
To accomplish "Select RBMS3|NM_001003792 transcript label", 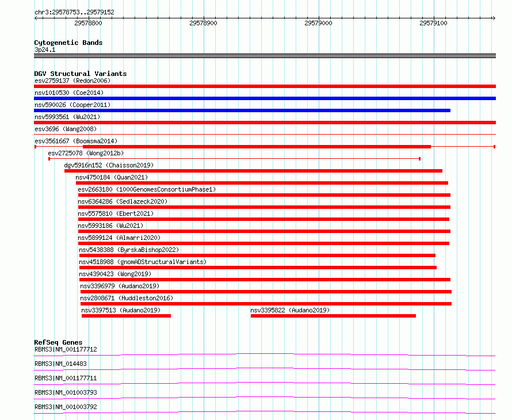I will 66,407.
